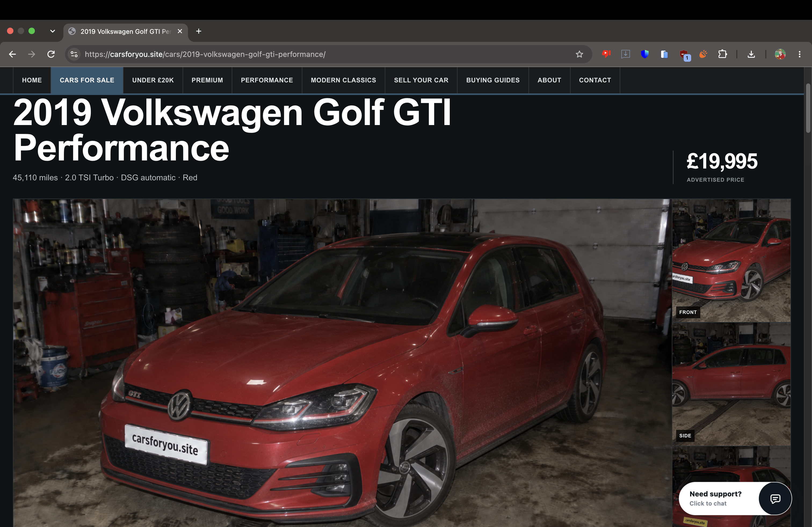Reload the current page
Image resolution: width=812 pixels, height=527 pixels.
click(x=51, y=54)
